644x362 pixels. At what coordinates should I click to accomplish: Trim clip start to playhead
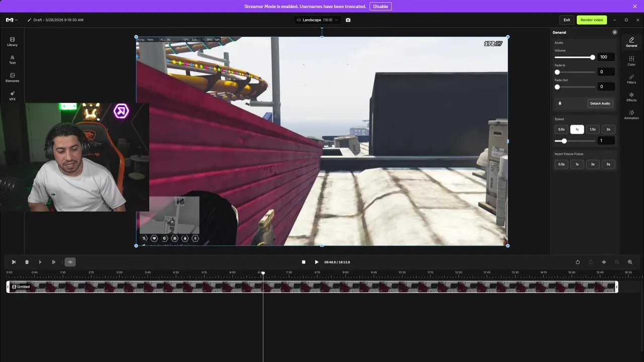[x=40, y=262]
